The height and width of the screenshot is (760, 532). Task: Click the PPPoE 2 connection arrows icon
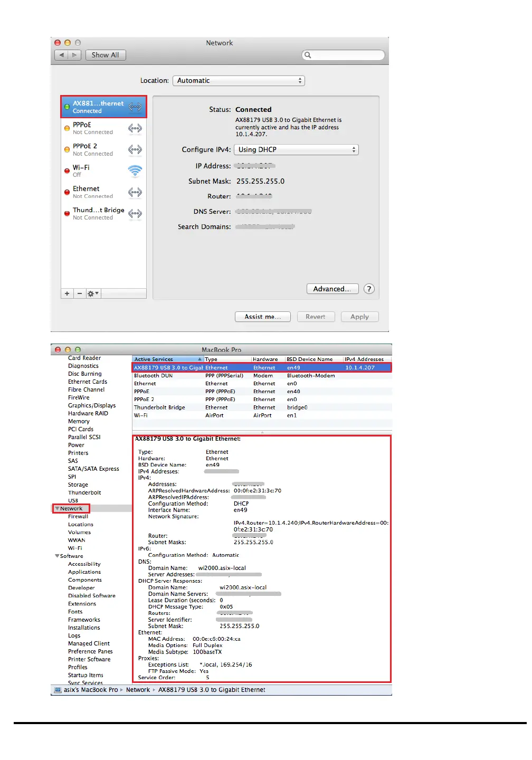pyautogui.click(x=135, y=150)
